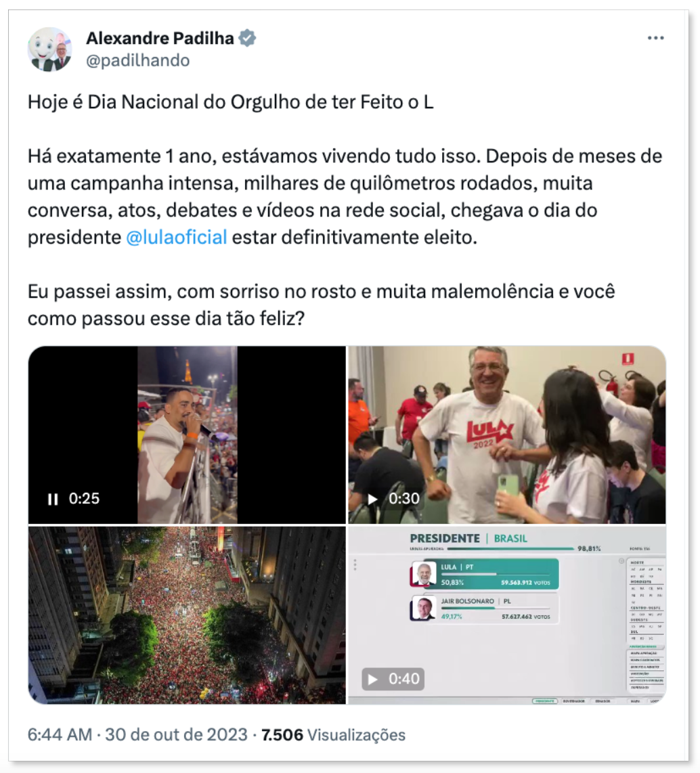Image resolution: width=700 pixels, height=773 pixels.
Task: Play the 0:30 video with the Lula 2022 shirt
Action: [372, 499]
